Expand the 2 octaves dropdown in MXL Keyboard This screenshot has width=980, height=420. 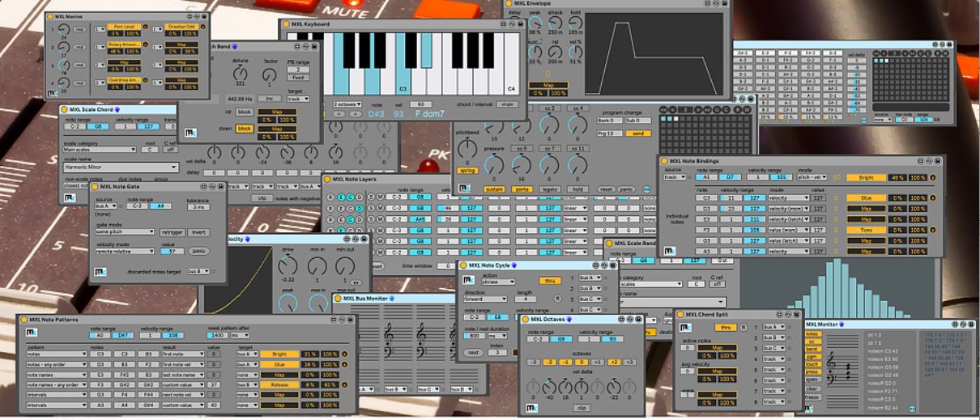(347, 104)
